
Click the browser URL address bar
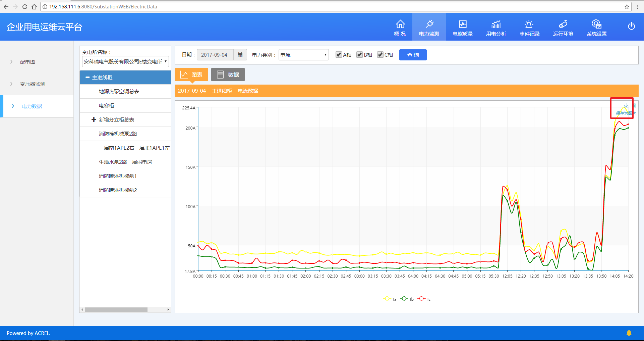pyautogui.click(x=335, y=7)
